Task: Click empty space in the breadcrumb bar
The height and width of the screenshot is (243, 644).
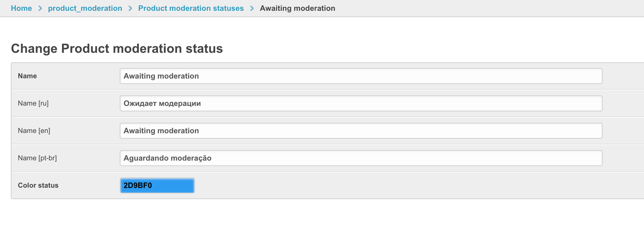Action: pos(478,8)
